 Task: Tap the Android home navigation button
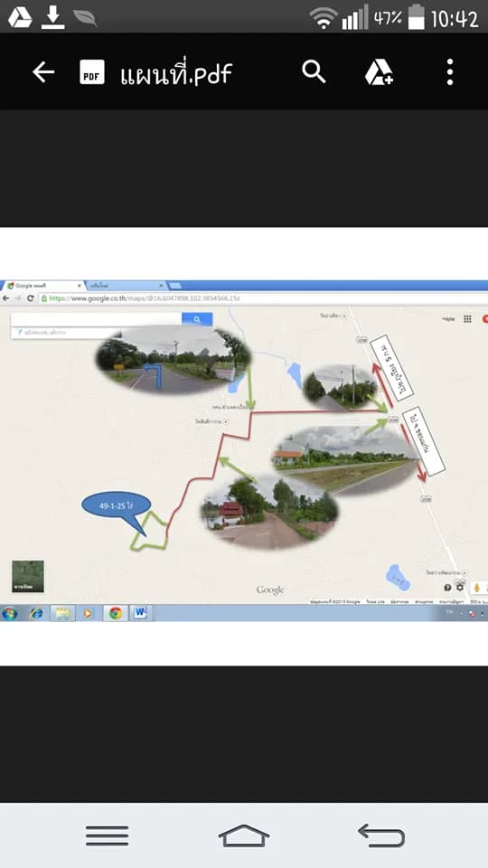(x=244, y=835)
